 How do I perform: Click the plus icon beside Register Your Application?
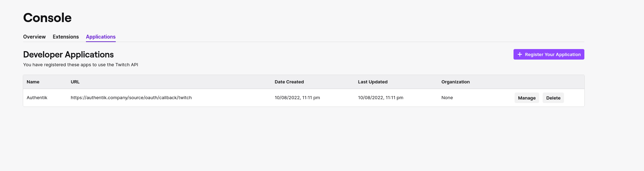[x=520, y=54]
